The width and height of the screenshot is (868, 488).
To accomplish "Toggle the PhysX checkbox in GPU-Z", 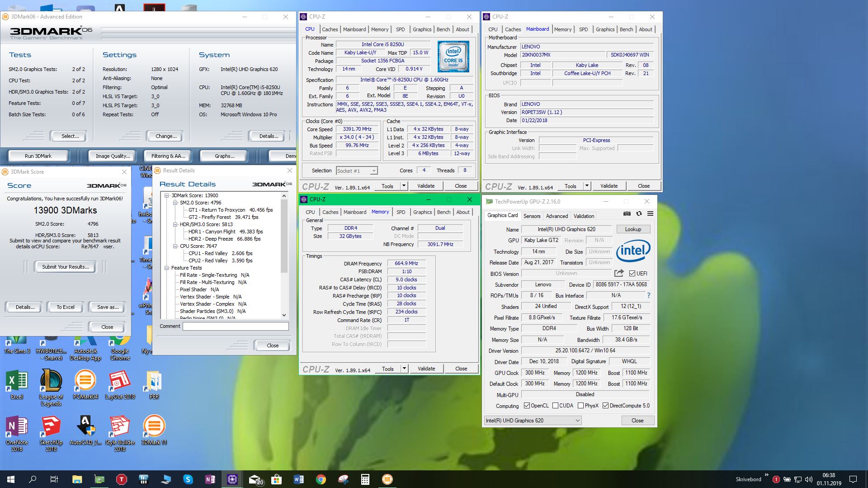I will (580, 406).
